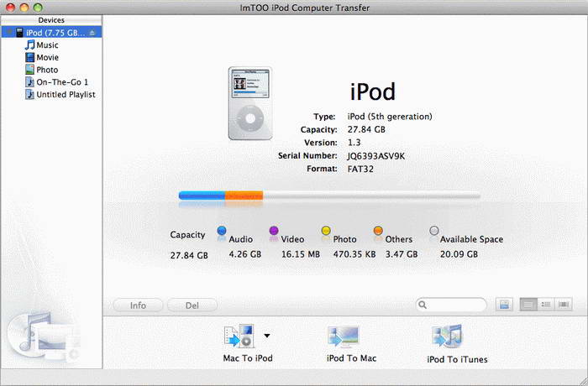Viewport: 588px width, 386px height.
Task: Click the Mac To iPod transfer icon
Action: 239,336
